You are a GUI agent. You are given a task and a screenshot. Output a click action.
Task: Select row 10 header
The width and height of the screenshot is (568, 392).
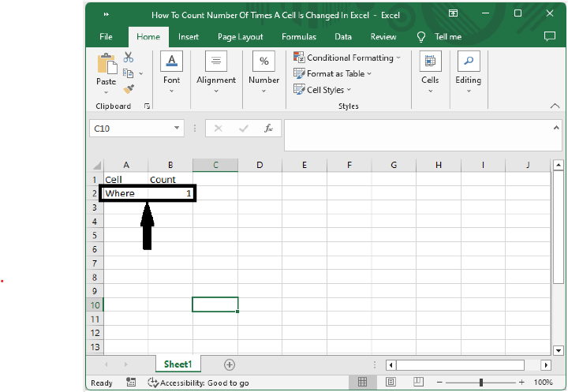click(x=95, y=305)
